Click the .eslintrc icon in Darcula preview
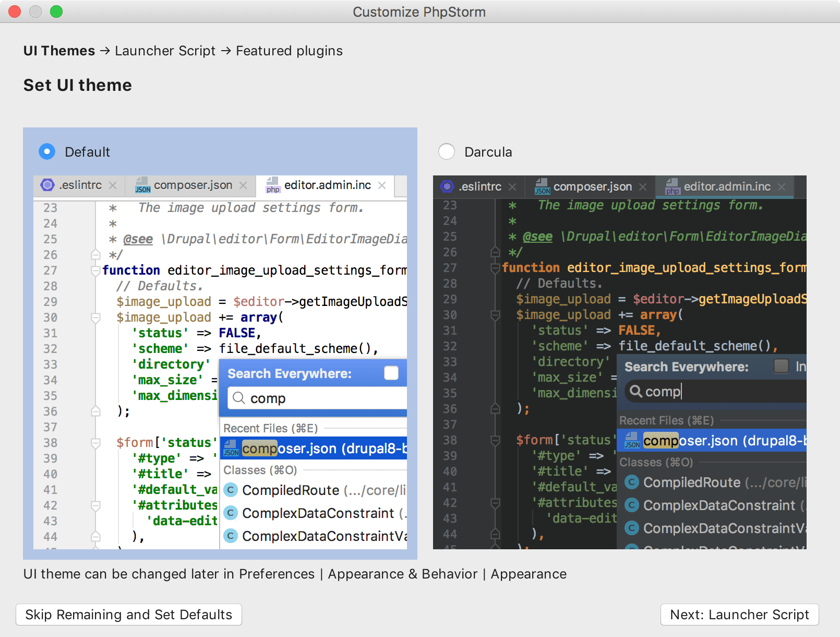 pyautogui.click(x=447, y=186)
